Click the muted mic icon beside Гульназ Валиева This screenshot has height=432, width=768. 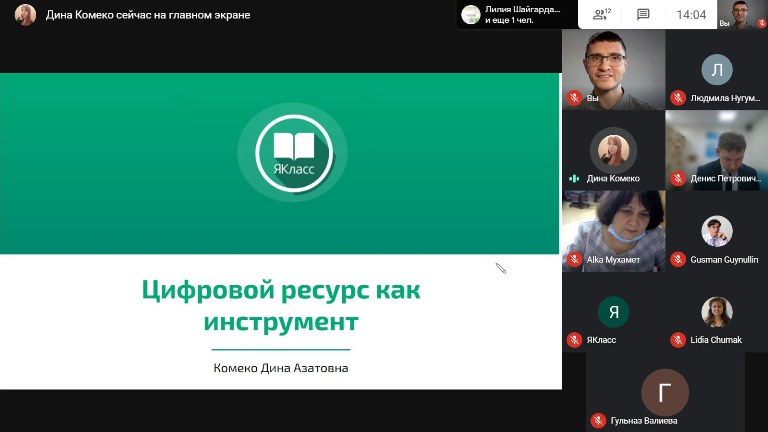click(x=598, y=421)
